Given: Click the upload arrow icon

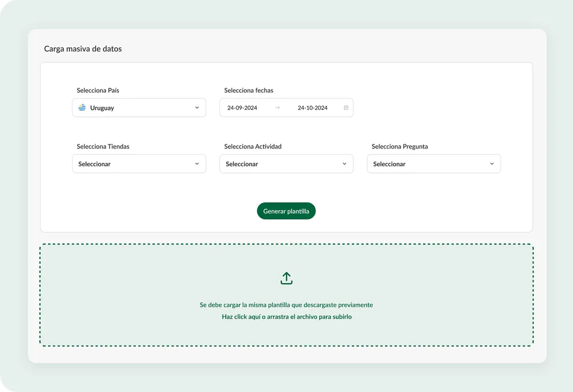Looking at the screenshot, I should pos(286,279).
